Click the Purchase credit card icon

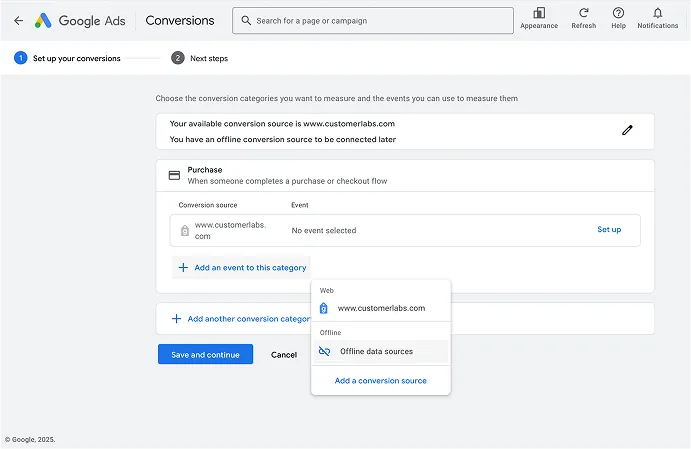[175, 175]
